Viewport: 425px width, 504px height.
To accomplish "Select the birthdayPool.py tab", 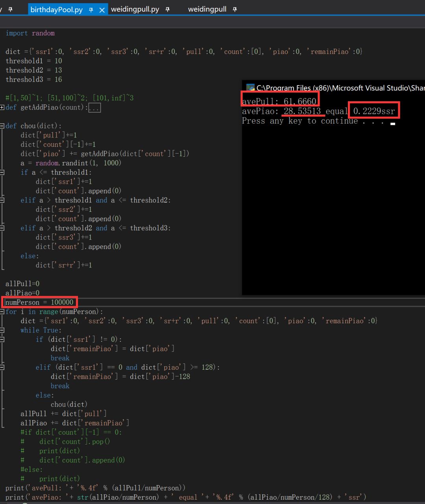I will 56,9.
